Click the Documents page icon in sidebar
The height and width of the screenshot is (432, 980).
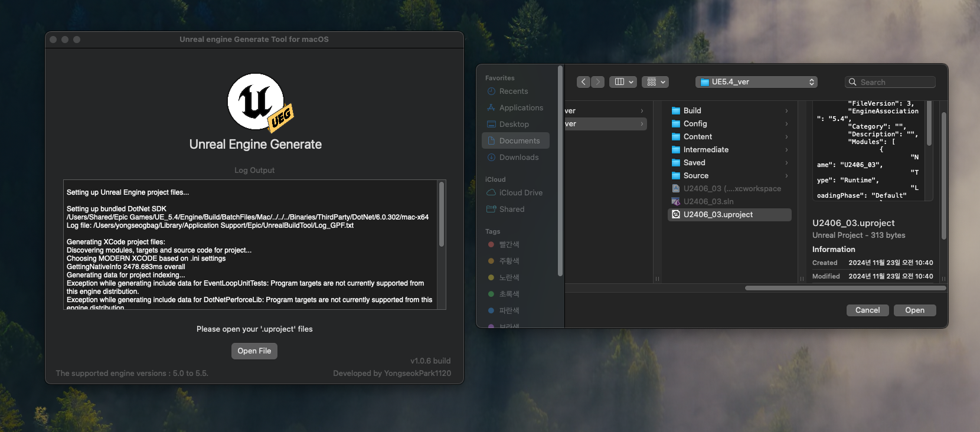click(491, 141)
